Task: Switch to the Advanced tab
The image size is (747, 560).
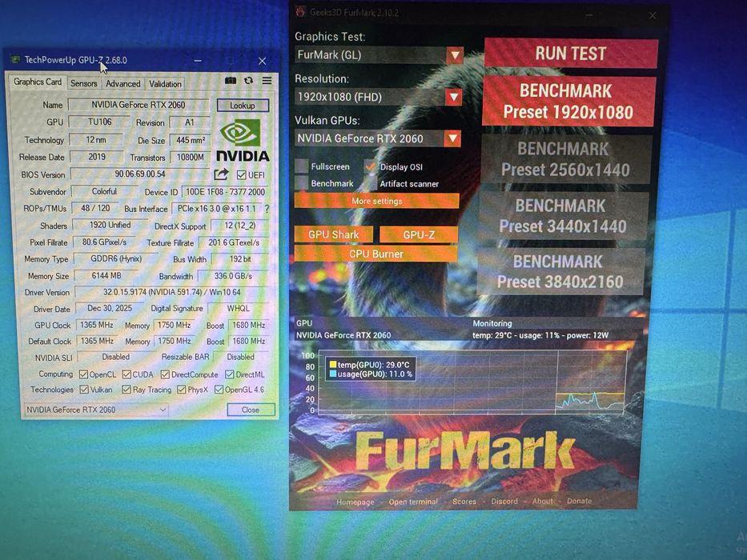Action: pos(123,83)
